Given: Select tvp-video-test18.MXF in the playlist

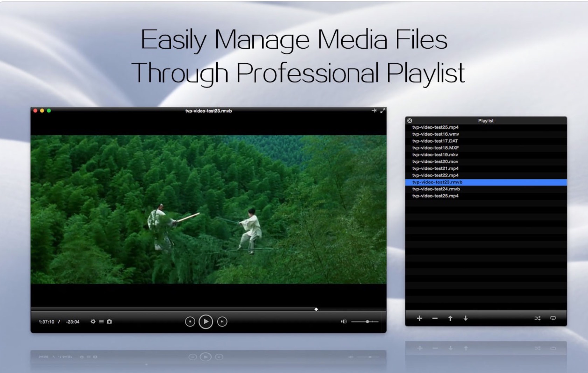Looking at the screenshot, I should click(486, 148).
